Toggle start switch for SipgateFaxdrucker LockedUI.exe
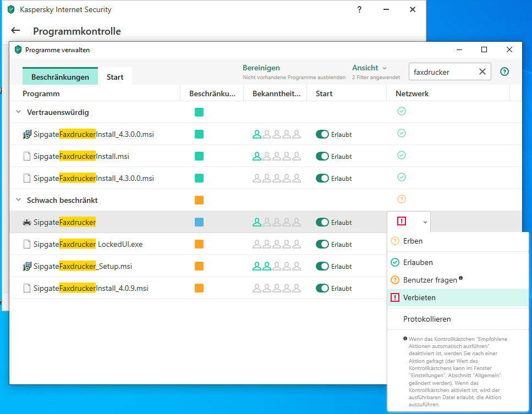The height and width of the screenshot is (414, 532). point(322,244)
